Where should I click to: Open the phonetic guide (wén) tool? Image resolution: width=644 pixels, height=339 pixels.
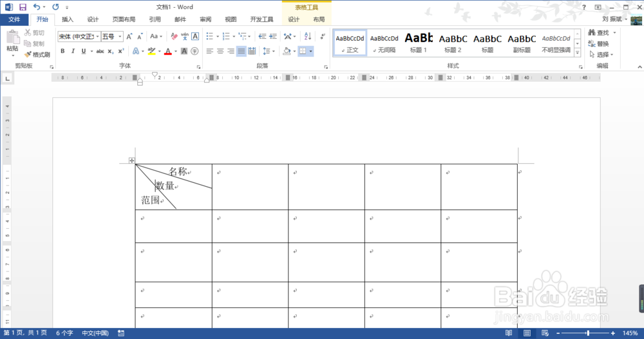[x=184, y=37]
